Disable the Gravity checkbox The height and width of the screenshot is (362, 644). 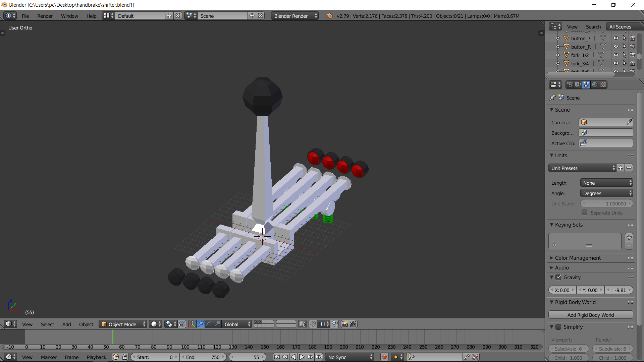click(558, 278)
